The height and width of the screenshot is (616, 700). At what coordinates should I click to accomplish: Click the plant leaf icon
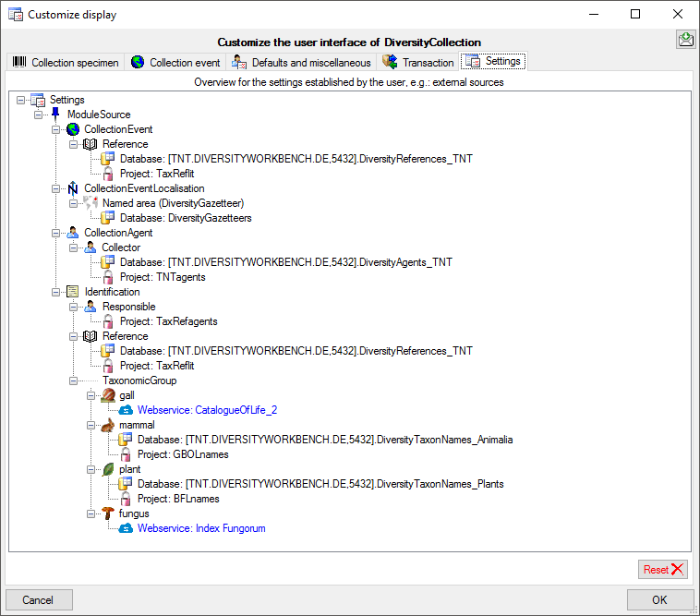pyautogui.click(x=108, y=469)
